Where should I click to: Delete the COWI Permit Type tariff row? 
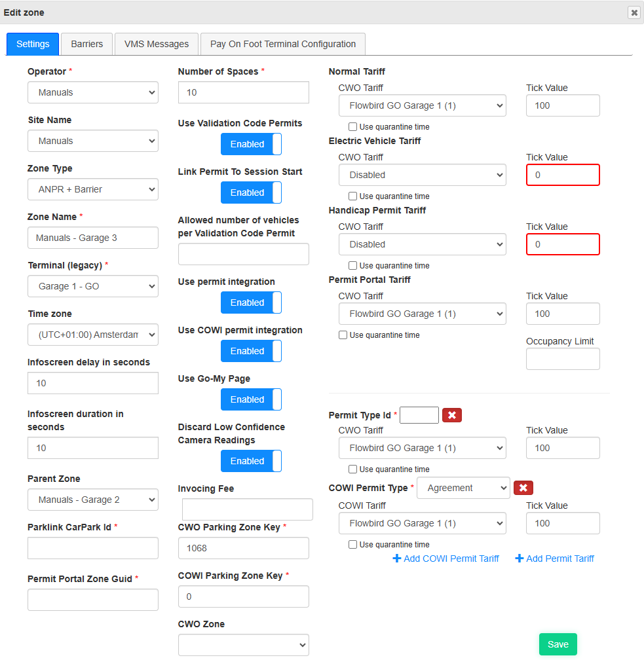[523, 488]
